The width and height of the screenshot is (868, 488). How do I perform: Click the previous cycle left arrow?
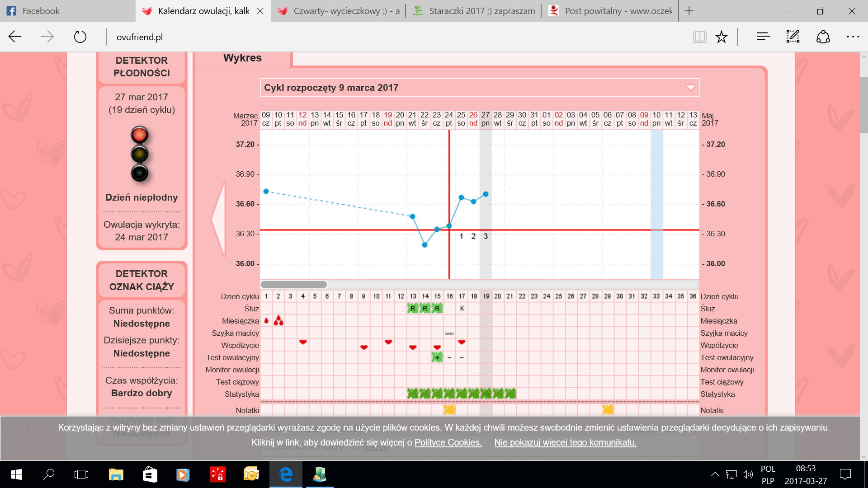pos(219,219)
